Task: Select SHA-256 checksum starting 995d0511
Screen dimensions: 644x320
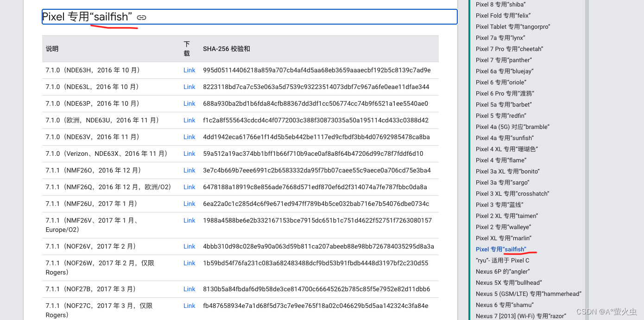Action: [317, 70]
